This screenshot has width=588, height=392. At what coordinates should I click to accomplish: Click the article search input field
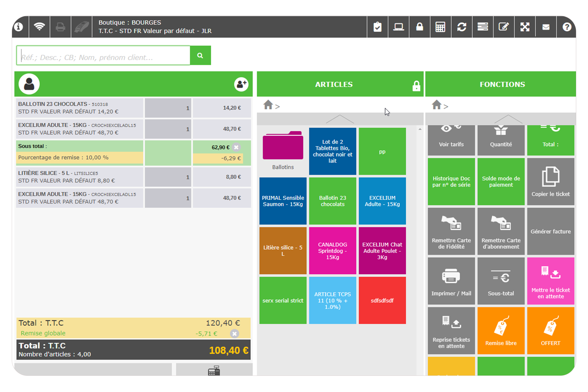[103, 55]
